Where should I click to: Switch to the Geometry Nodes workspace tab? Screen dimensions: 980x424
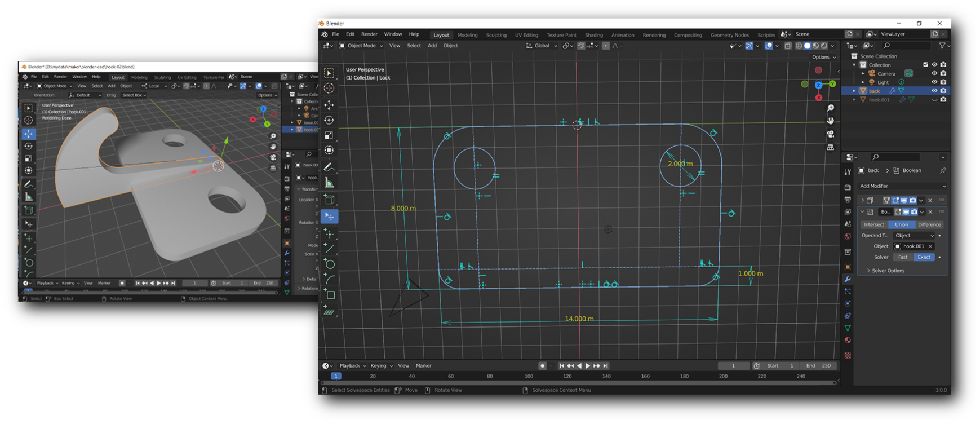[729, 35]
